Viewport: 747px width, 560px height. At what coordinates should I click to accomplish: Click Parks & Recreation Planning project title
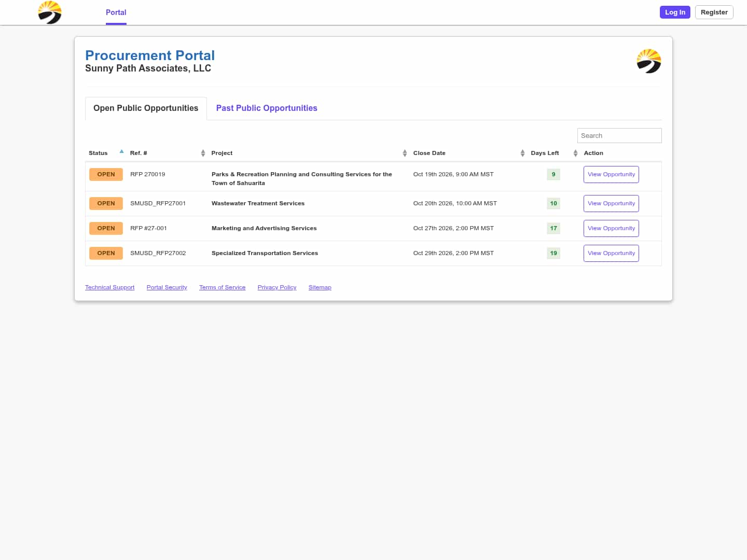[x=301, y=178]
